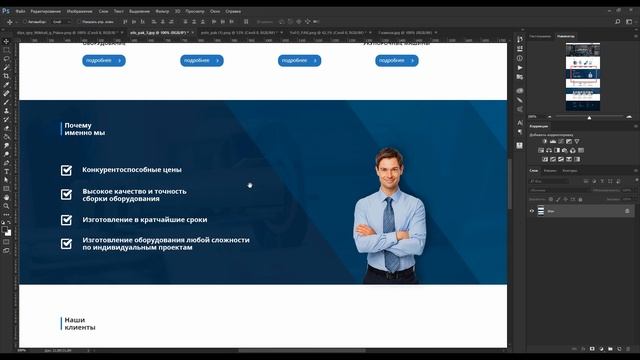Click the canvas vertical scrollbar

click(510, 184)
